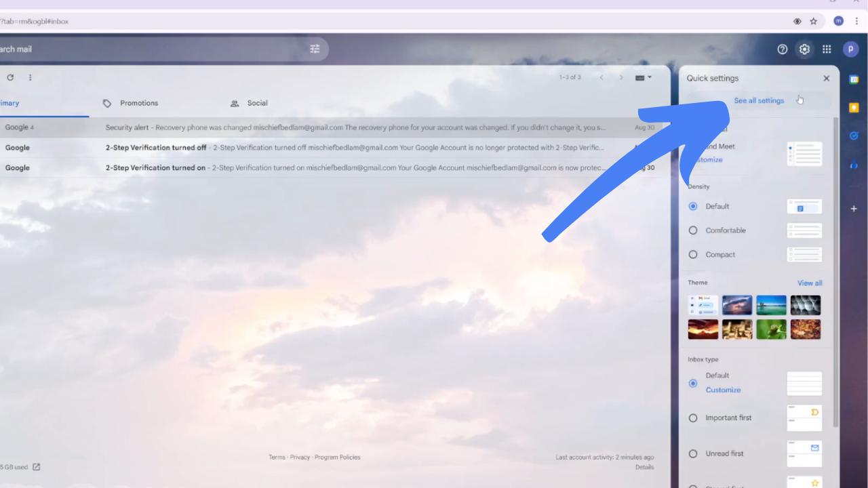The height and width of the screenshot is (488, 868).
Task: Choose the stormy sky theme thumbnail
Action: tap(737, 305)
